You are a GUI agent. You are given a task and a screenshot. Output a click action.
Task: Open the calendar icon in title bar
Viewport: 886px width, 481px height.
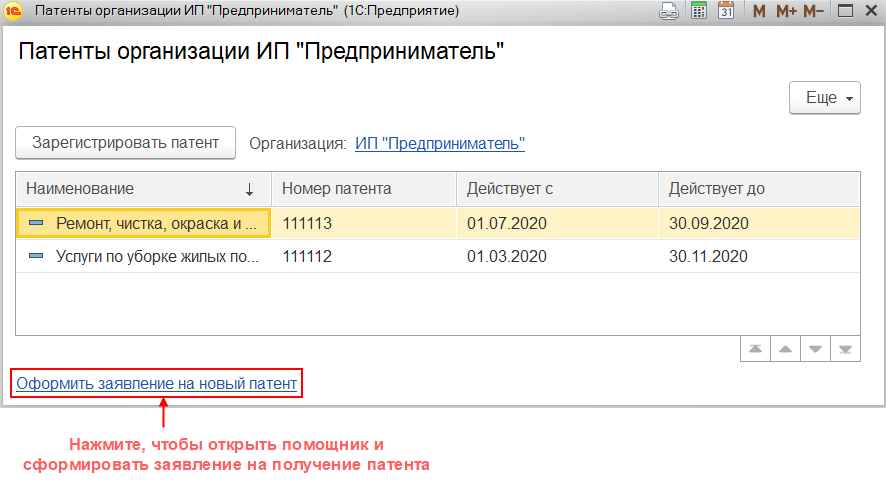pos(726,11)
